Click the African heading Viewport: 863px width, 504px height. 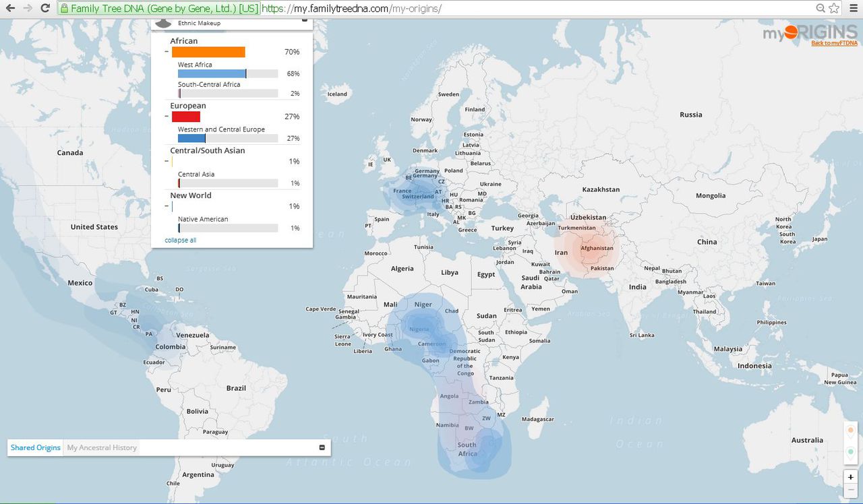tap(184, 41)
